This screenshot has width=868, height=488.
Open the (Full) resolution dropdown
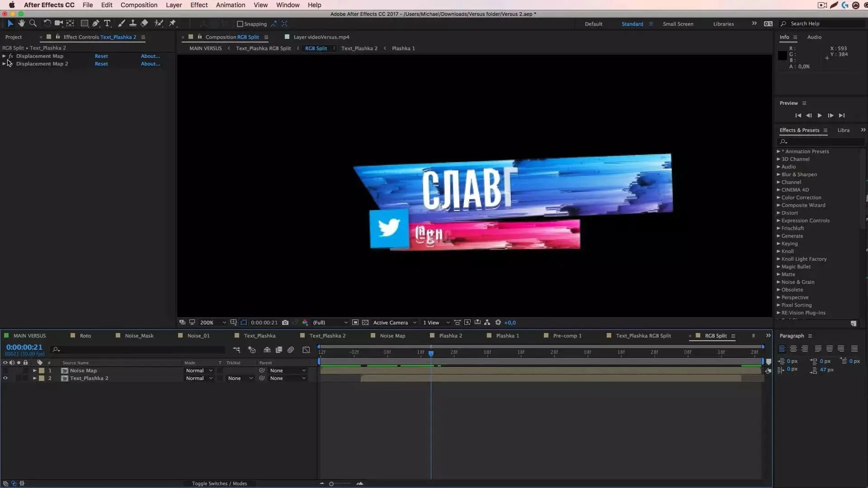tap(330, 323)
